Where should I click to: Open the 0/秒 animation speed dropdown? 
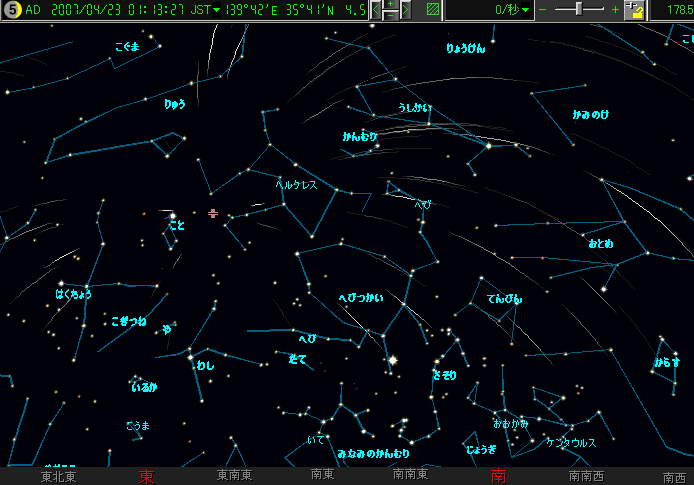[528, 10]
